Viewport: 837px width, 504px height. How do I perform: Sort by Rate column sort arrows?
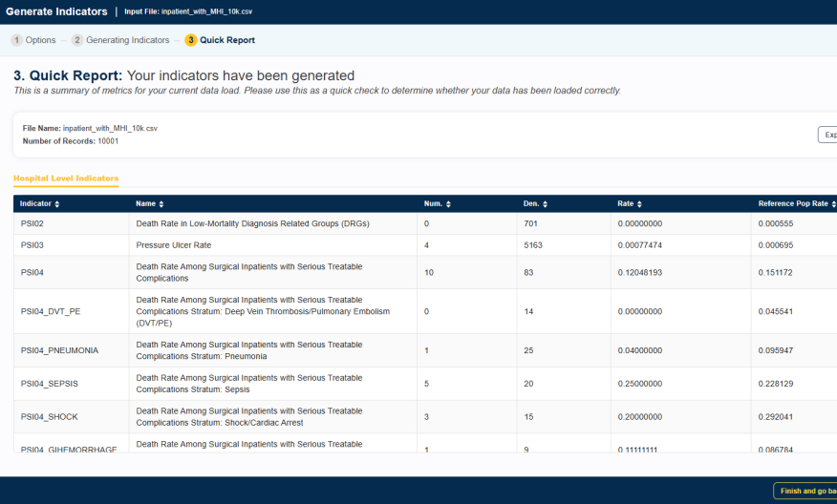click(639, 204)
